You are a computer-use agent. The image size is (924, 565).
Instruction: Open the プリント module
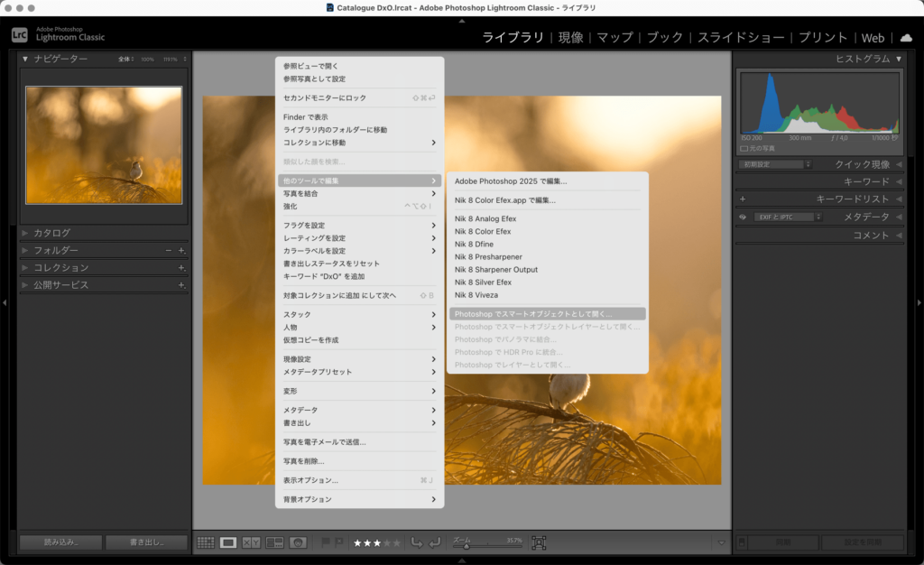tap(823, 38)
